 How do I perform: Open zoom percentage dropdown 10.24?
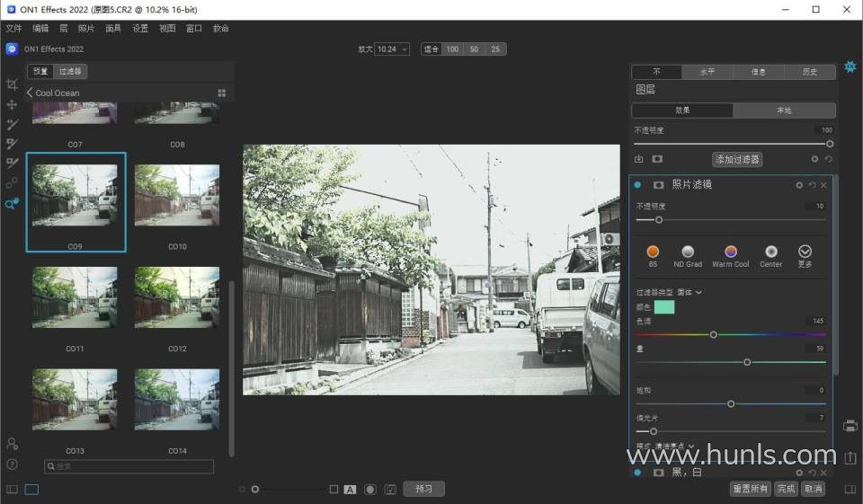click(x=392, y=49)
